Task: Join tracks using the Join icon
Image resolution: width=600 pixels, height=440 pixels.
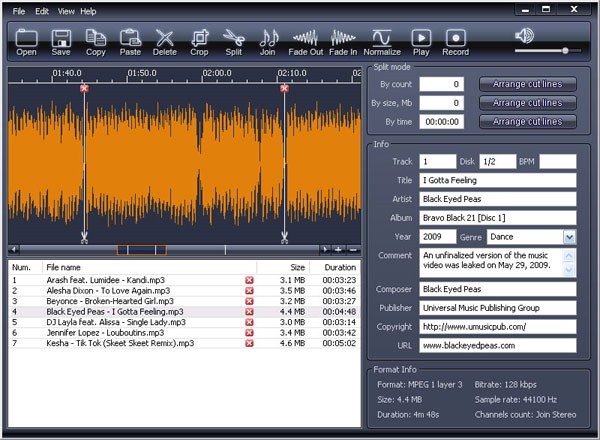Action: [268, 40]
